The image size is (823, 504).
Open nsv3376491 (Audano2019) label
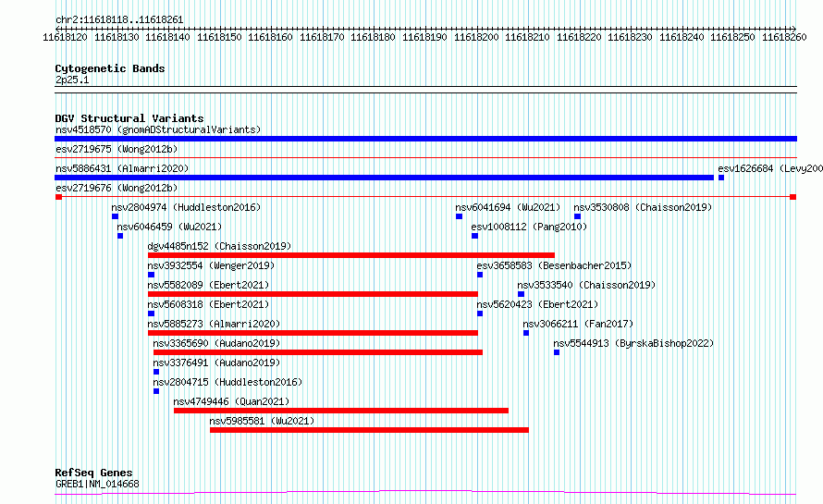click(x=216, y=363)
